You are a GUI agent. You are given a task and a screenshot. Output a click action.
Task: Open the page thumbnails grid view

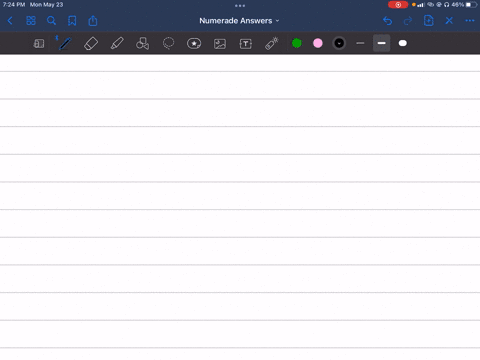click(31, 21)
